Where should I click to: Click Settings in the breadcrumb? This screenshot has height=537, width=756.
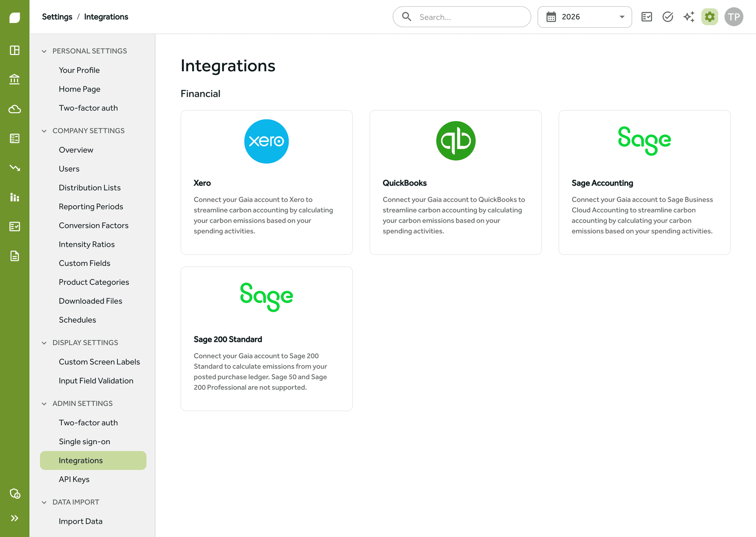57,17
